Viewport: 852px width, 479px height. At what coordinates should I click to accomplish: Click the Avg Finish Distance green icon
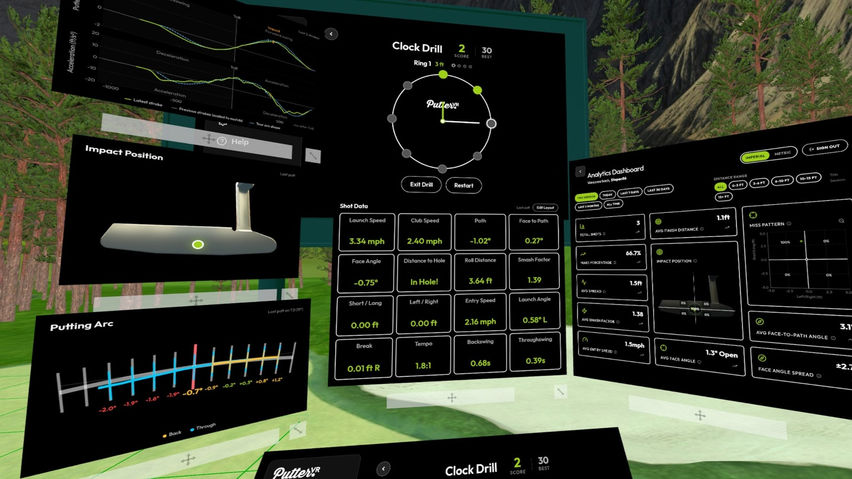(x=658, y=222)
